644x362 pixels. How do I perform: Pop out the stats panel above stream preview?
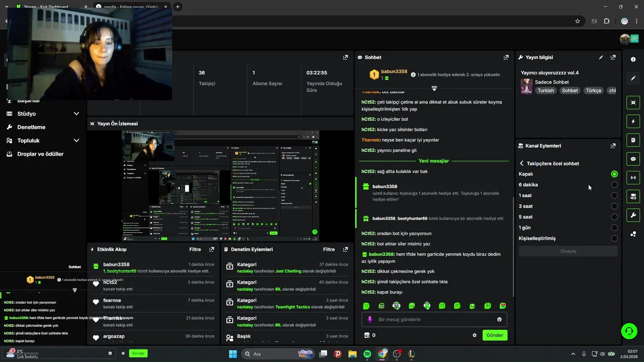pos(345,57)
